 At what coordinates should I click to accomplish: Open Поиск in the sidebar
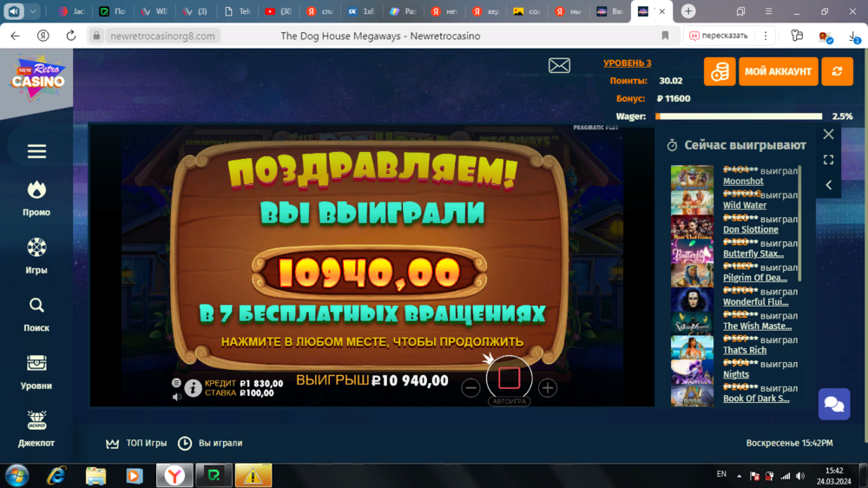click(36, 314)
